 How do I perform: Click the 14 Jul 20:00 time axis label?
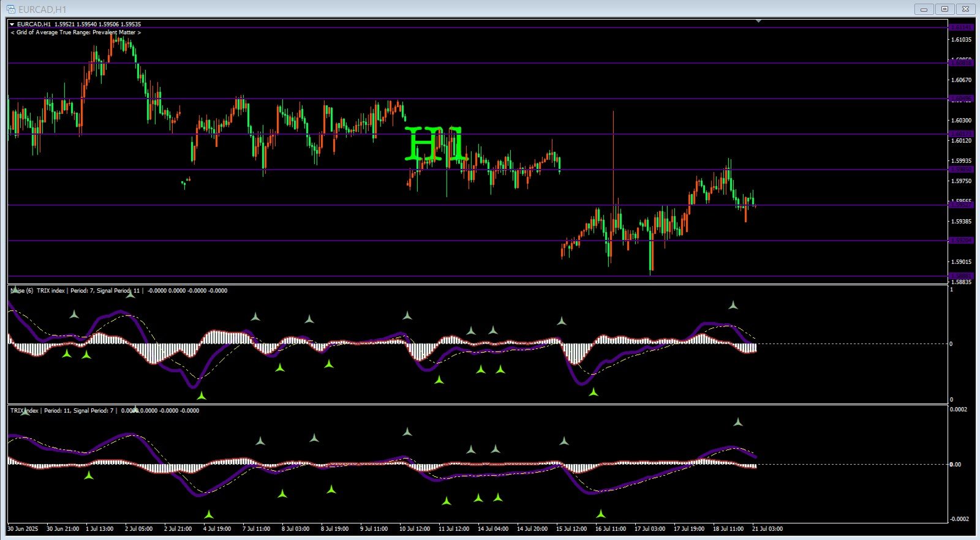tap(532, 529)
